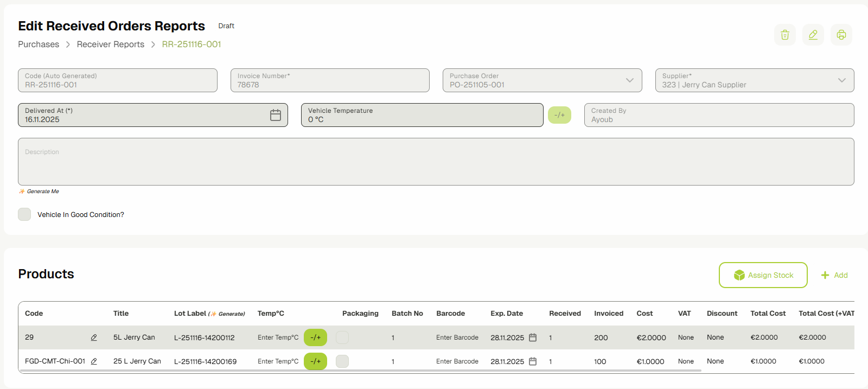Expand the Purchase Order dropdown
This screenshot has height=389, width=868.
[629, 80]
